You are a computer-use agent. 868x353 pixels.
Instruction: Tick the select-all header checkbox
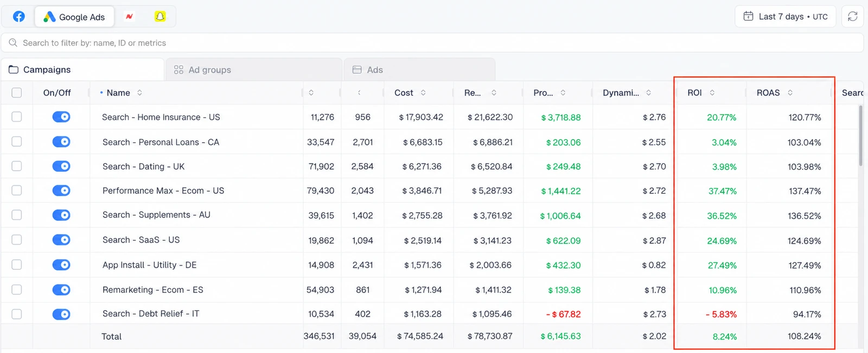pos(17,93)
